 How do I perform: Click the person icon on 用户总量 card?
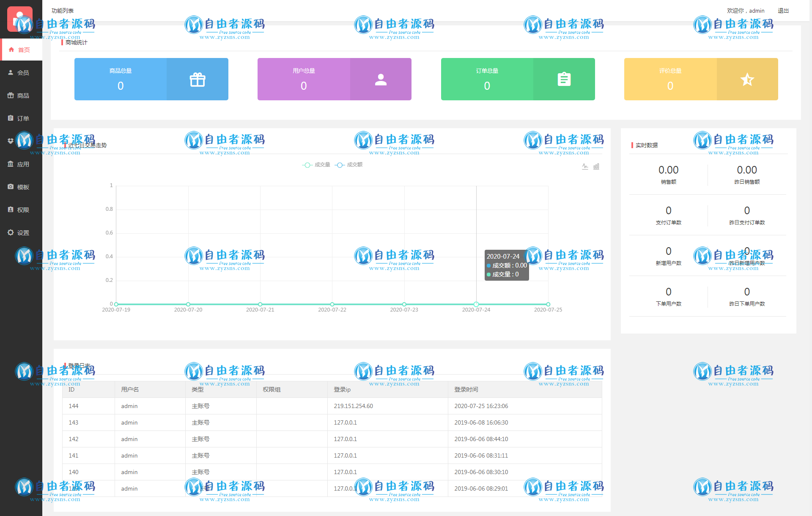381,80
